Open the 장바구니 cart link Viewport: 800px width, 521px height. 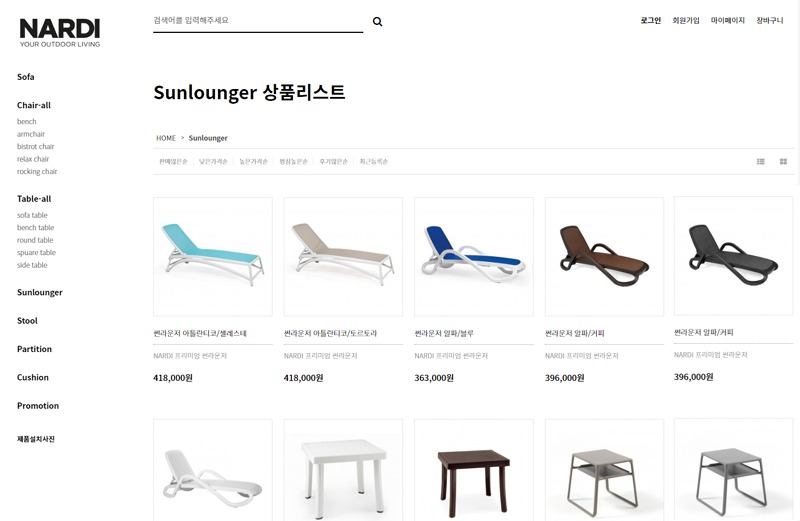(x=769, y=20)
